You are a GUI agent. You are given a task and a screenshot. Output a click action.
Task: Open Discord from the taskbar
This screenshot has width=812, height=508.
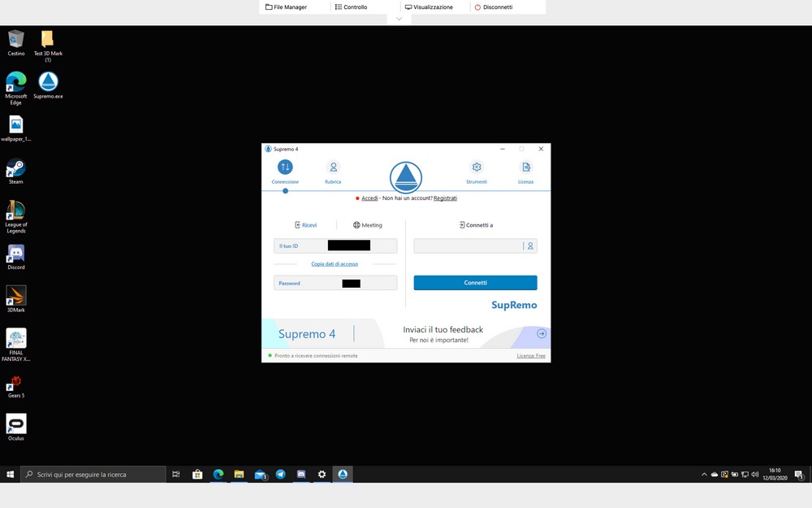pyautogui.click(x=301, y=475)
